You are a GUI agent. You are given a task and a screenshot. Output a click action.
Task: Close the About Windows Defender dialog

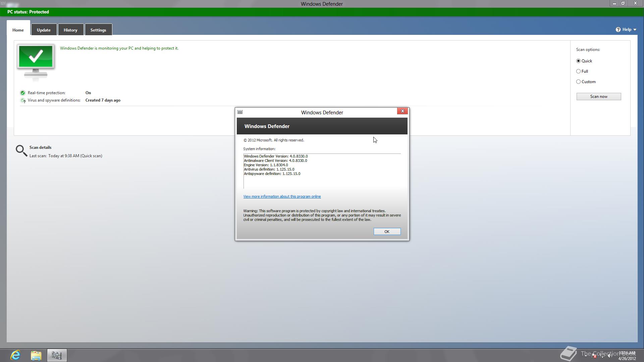(x=402, y=111)
